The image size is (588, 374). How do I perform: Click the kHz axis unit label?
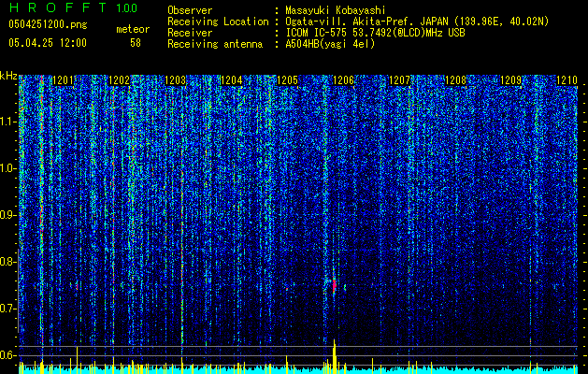8,76
